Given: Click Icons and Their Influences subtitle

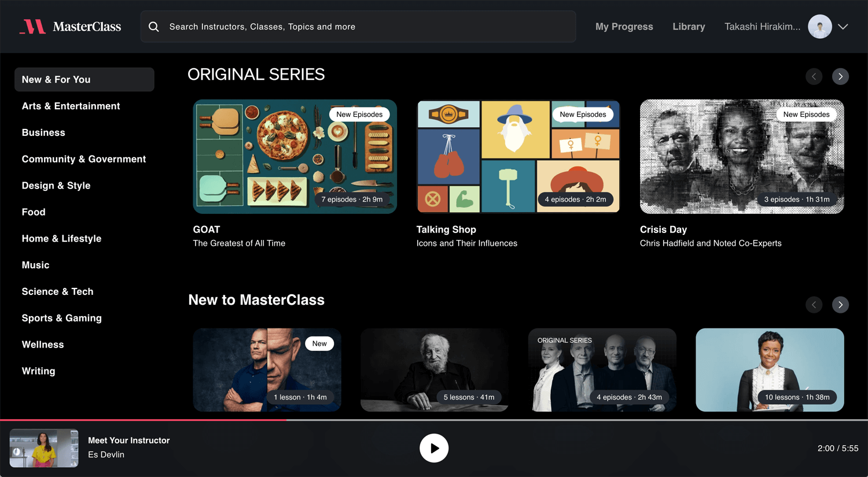Looking at the screenshot, I should point(467,243).
